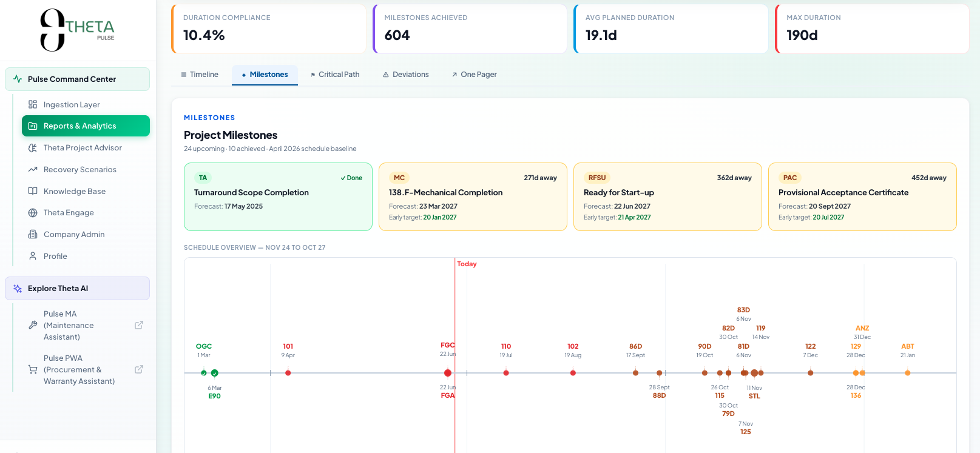Click the FGC milestone dot on timeline
Image resolution: width=980 pixels, height=453 pixels.
click(448, 373)
